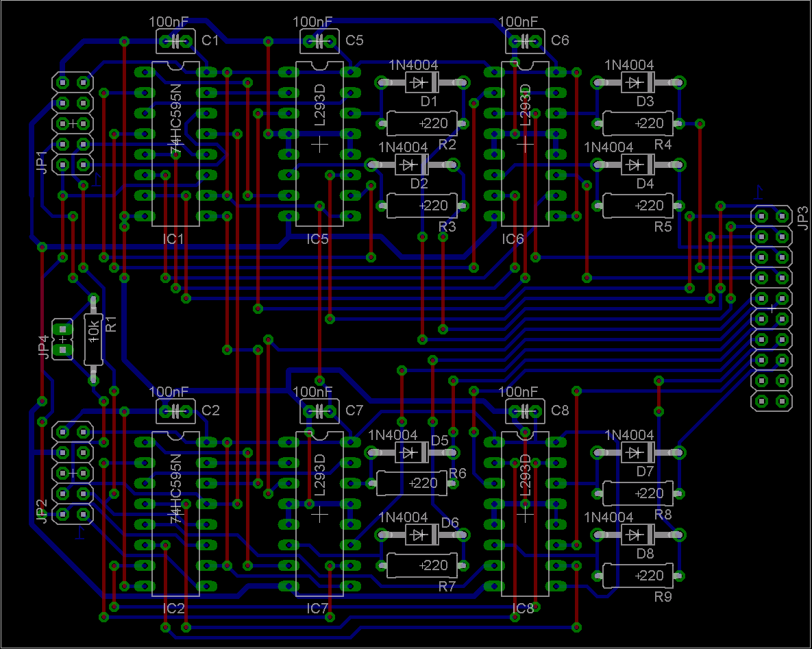Viewport: 812px width, 649px height.
Task: Select the JP2 pin header
Action: [73, 473]
